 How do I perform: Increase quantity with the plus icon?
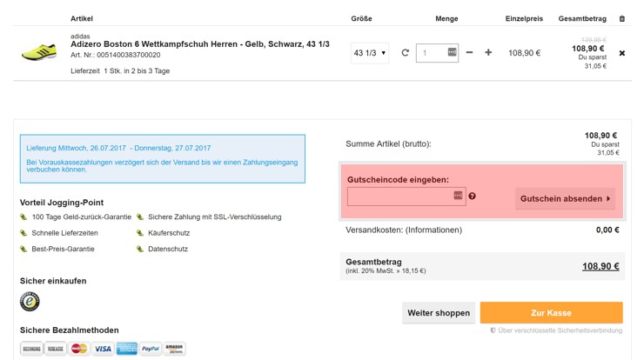[488, 52]
